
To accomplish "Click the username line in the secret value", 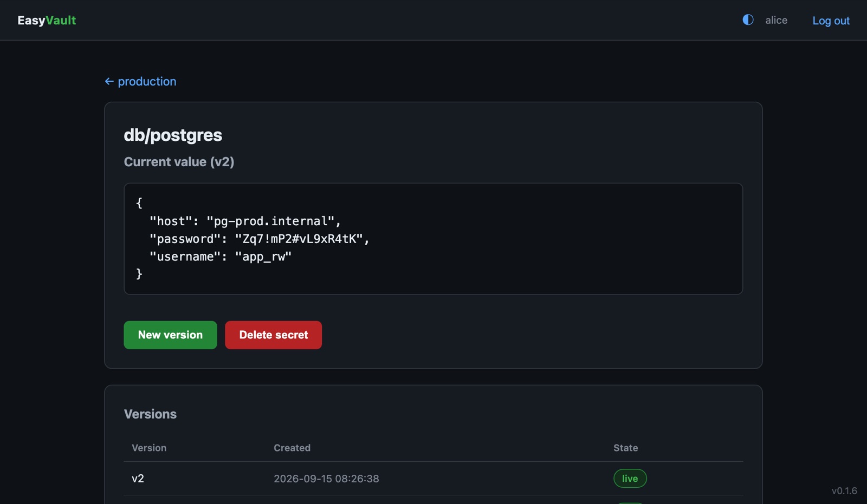I will (x=221, y=257).
